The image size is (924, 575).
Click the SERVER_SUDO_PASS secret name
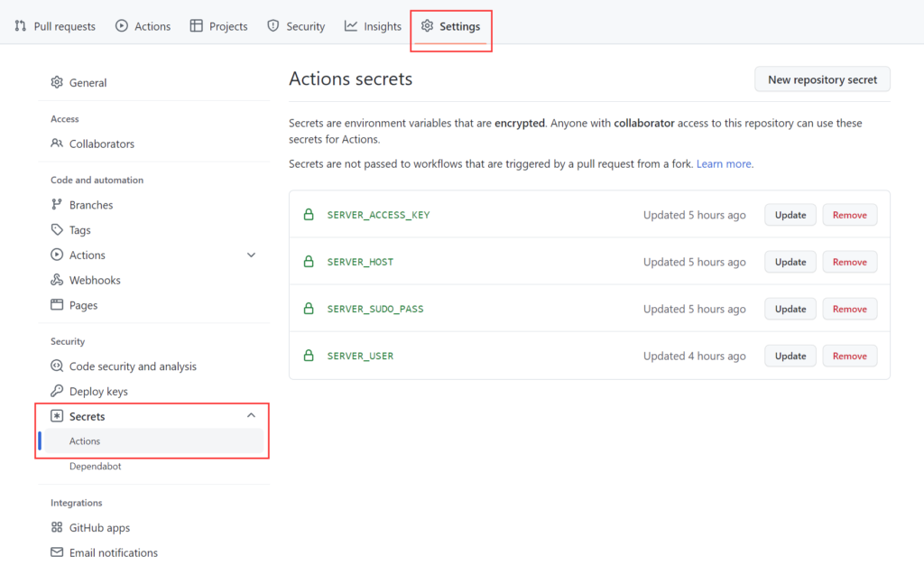(375, 309)
